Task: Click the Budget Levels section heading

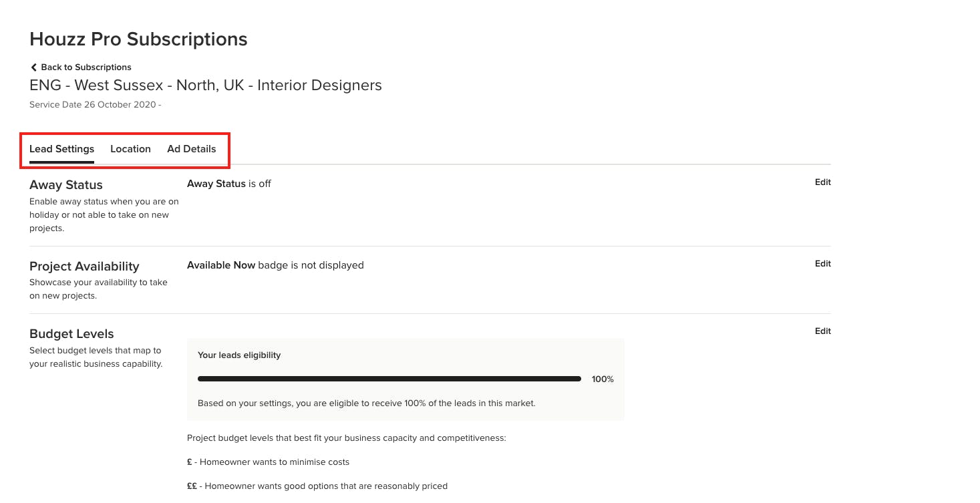Action: click(71, 334)
